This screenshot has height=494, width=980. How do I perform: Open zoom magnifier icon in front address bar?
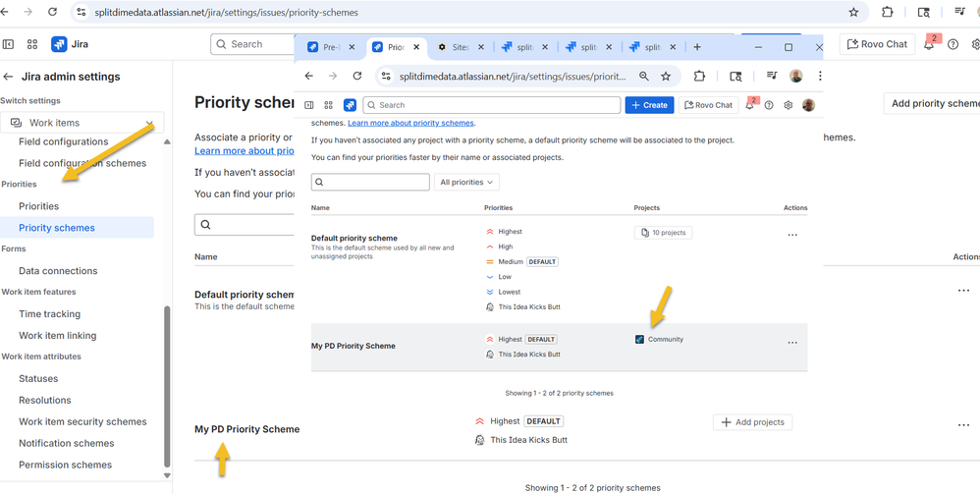click(644, 76)
